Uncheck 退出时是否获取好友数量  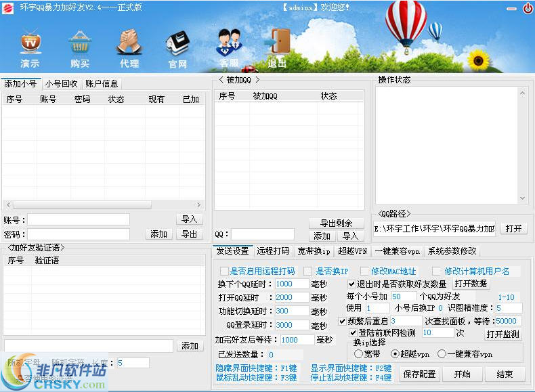pos(351,284)
